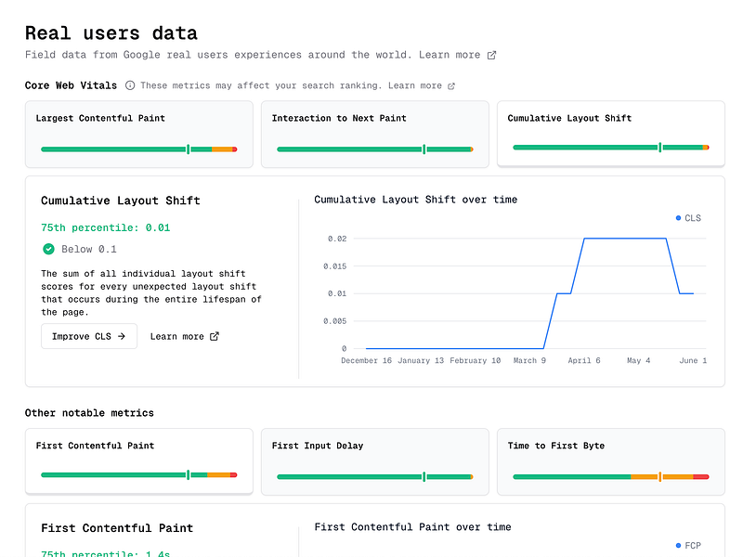This screenshot has height=557, width=756.
Task: Select the Interaction to Next Paint card
Action: pyautogui.click(x=374, y=134)
